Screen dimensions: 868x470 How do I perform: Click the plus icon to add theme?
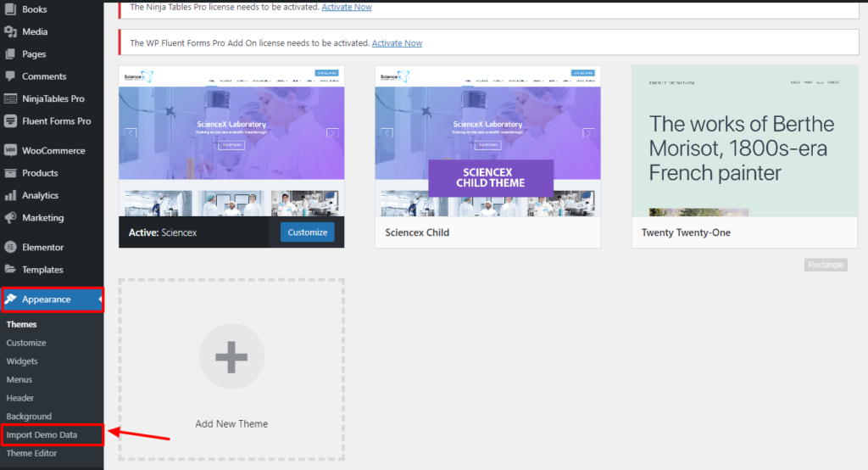231,356
